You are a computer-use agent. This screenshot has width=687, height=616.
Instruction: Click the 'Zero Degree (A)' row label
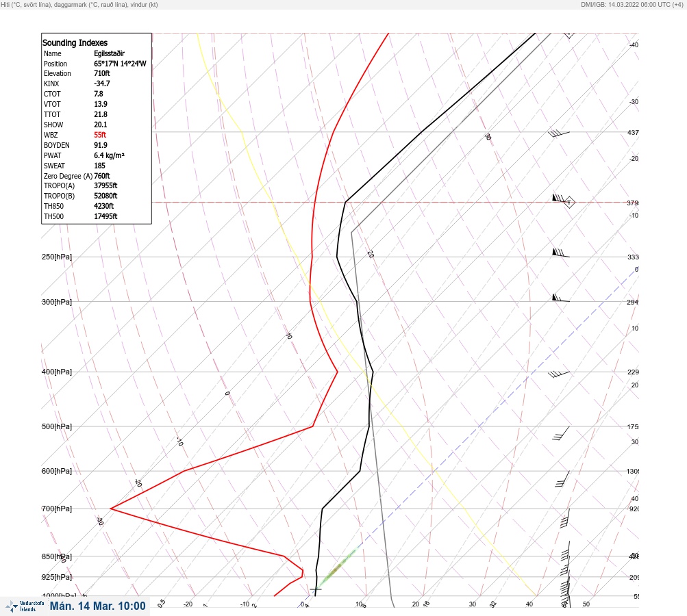[68, 176]
